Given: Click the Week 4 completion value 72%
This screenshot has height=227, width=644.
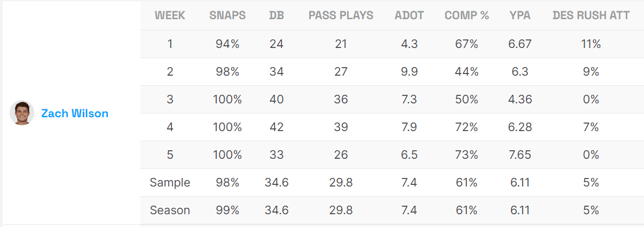Looking at the screenshot, I should (467, 127).
